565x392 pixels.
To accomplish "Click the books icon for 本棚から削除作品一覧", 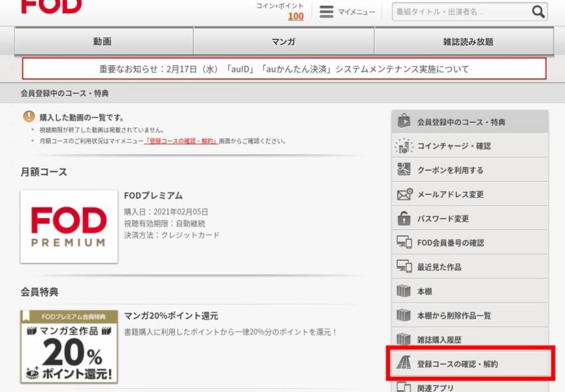I will 404,315.
